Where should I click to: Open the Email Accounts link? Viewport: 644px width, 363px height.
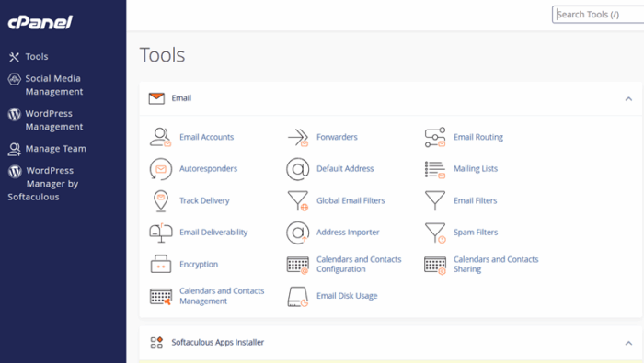click(x=207, y=137)
